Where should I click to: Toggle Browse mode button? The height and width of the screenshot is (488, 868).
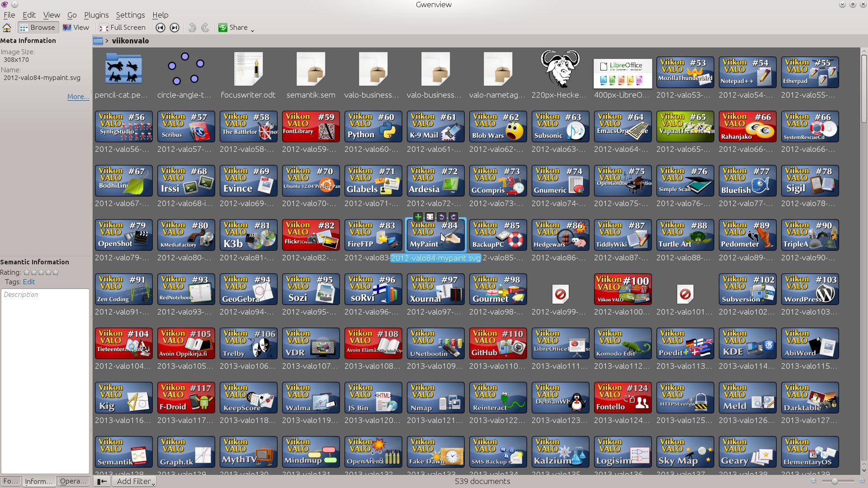pos(38,28)
